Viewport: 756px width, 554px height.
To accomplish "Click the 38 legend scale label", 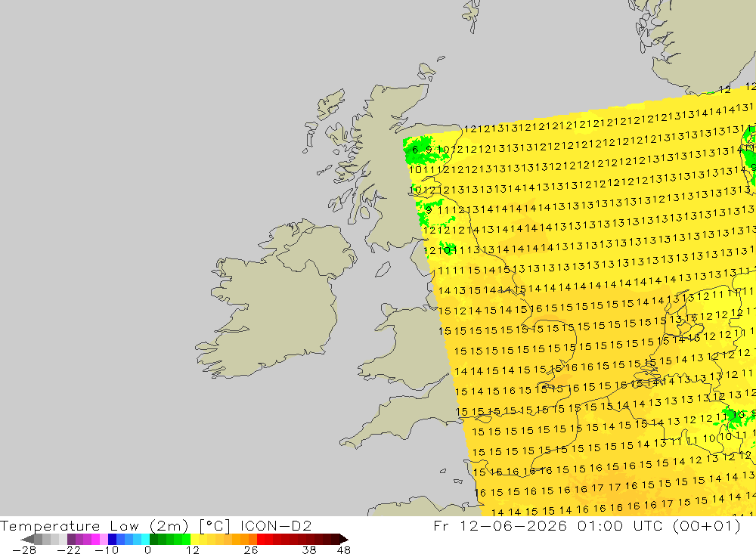I will pos(309,550).
